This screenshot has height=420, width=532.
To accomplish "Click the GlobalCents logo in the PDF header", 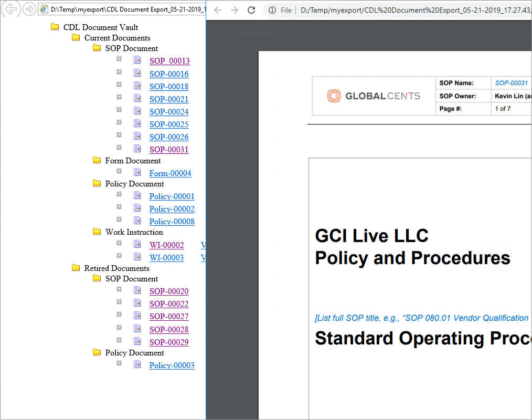I will [x=374, y=96].
